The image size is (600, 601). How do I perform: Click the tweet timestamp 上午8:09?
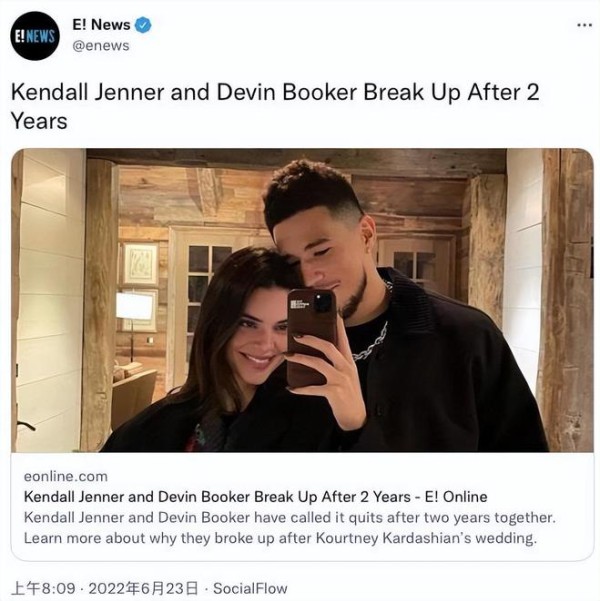[x=43, y=588]
